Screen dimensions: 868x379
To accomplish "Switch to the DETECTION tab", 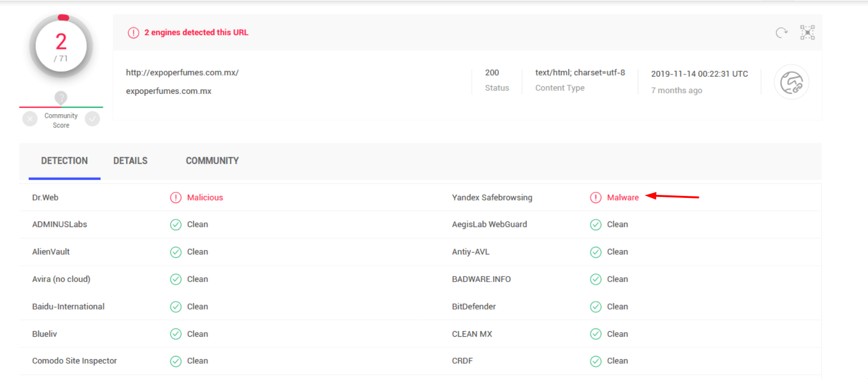I will [64, 161].
